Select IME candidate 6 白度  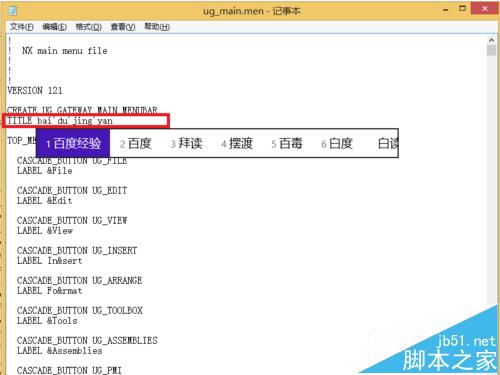(x=337, y=144)
